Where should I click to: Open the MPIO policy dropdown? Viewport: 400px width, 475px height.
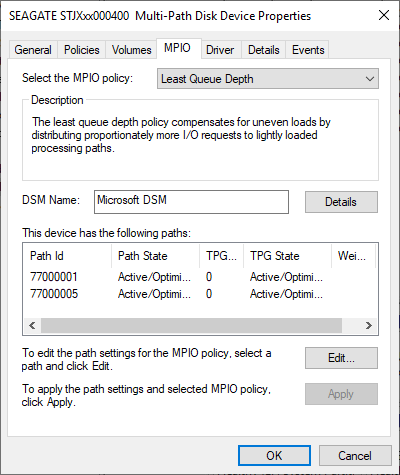tap(268, 79)
